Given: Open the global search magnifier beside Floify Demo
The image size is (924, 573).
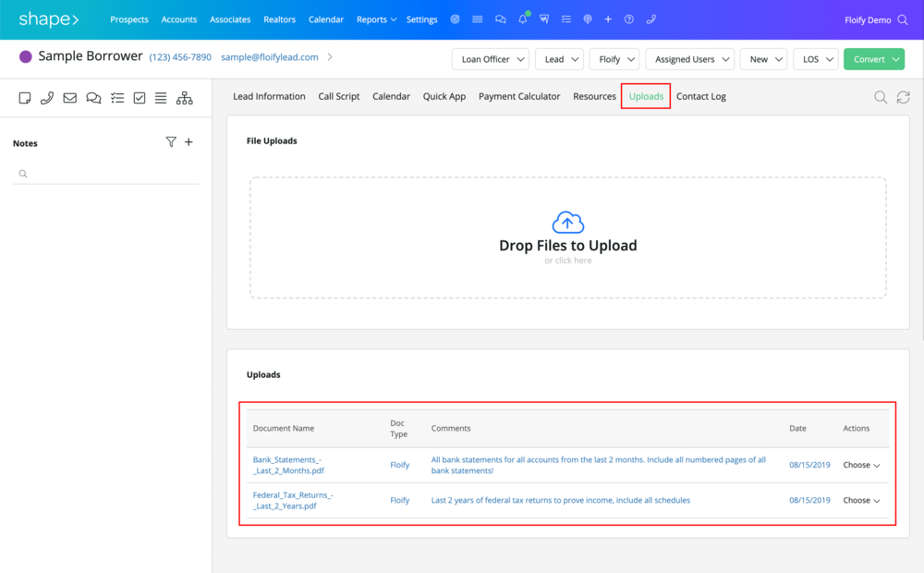Looking at the screenshot, I should 903,20.
